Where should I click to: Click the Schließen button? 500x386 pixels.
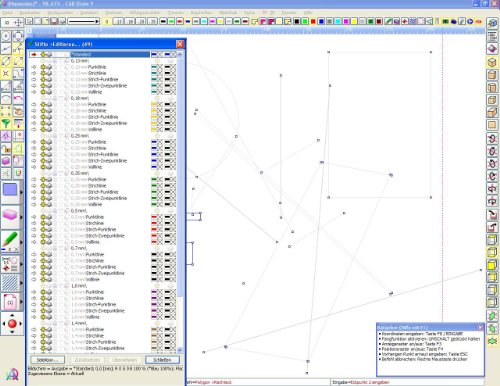click(162, 360)
